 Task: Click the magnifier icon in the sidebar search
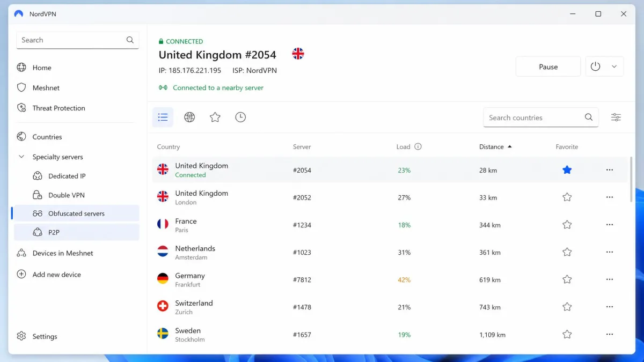[x=130, y=40]
